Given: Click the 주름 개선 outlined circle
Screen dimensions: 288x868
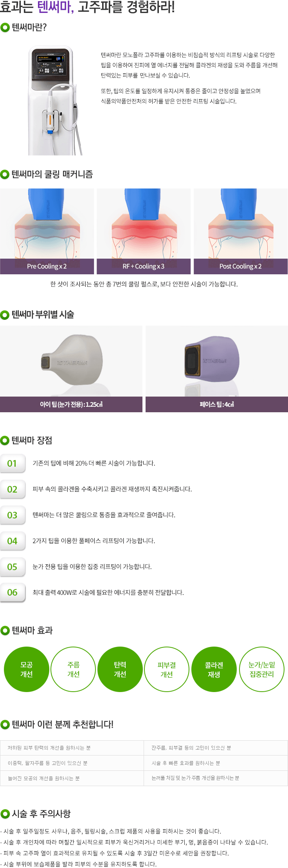Looking at the screenshot, I should [74, 669].
